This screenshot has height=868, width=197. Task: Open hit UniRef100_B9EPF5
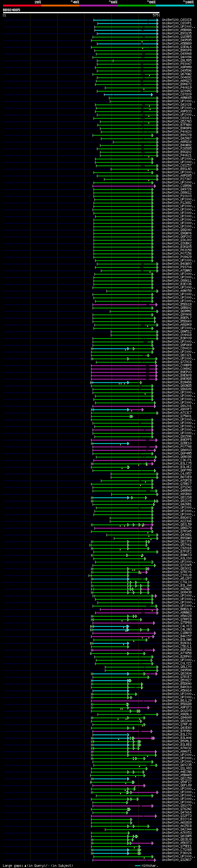[177, 440]
